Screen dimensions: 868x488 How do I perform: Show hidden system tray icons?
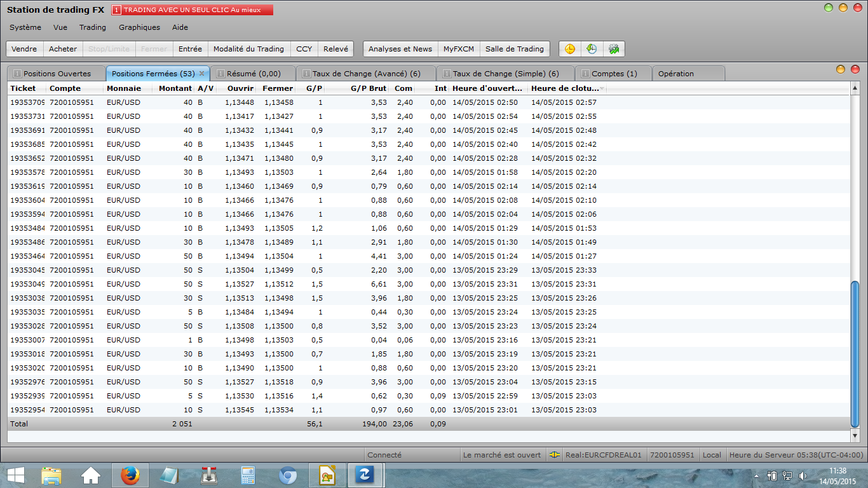[756, 475]
